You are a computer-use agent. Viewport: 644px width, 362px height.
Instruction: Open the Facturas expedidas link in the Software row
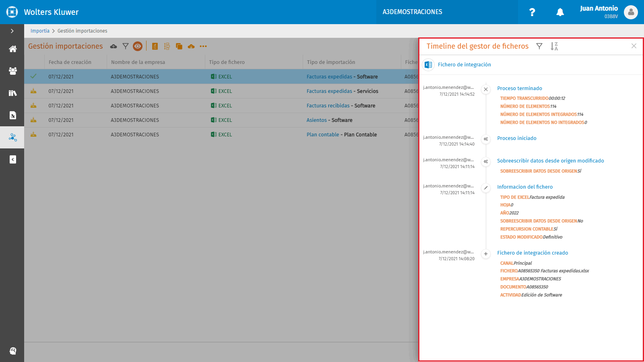pyautogui.click(x=329, y=77)
